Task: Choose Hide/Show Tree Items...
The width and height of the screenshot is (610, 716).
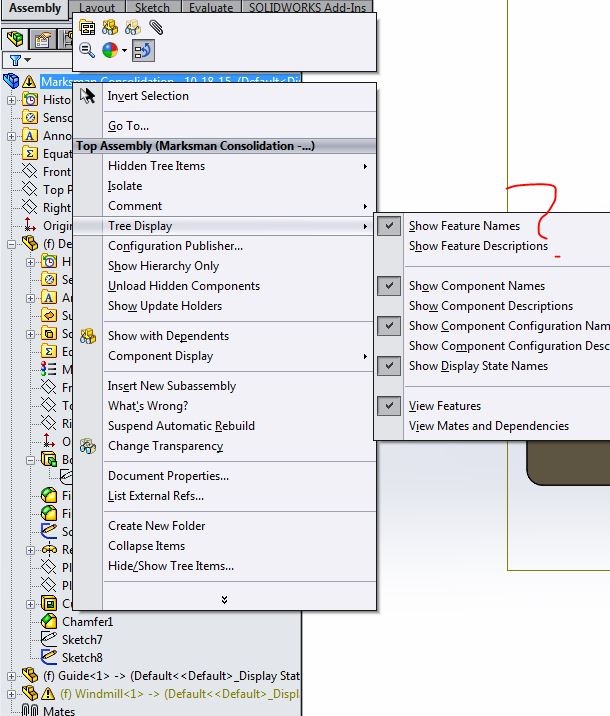Action: (171, 566)
